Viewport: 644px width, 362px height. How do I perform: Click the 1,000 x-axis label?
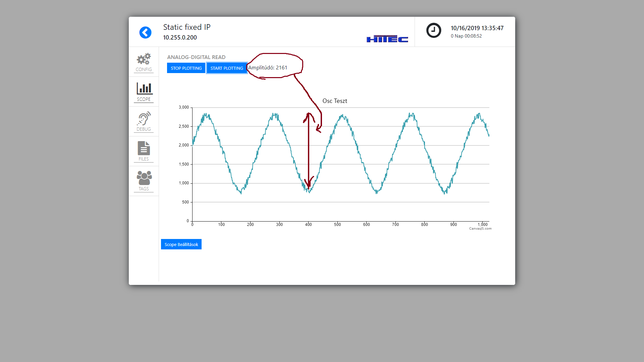pos(483,225)
